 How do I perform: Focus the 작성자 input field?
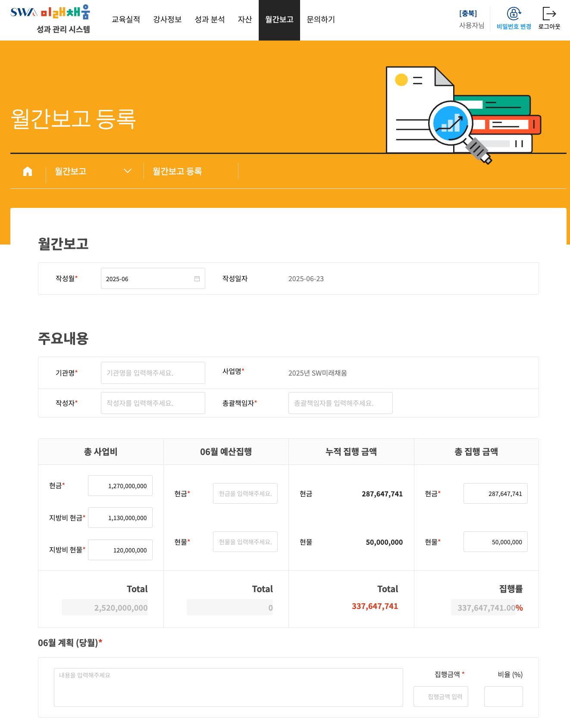pos(153,403)
